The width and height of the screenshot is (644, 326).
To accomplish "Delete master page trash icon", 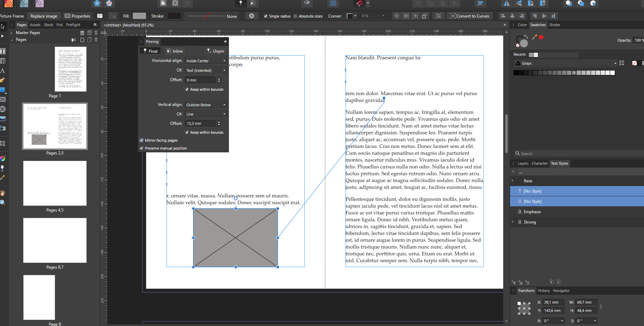I will click(x=96, y=33).
